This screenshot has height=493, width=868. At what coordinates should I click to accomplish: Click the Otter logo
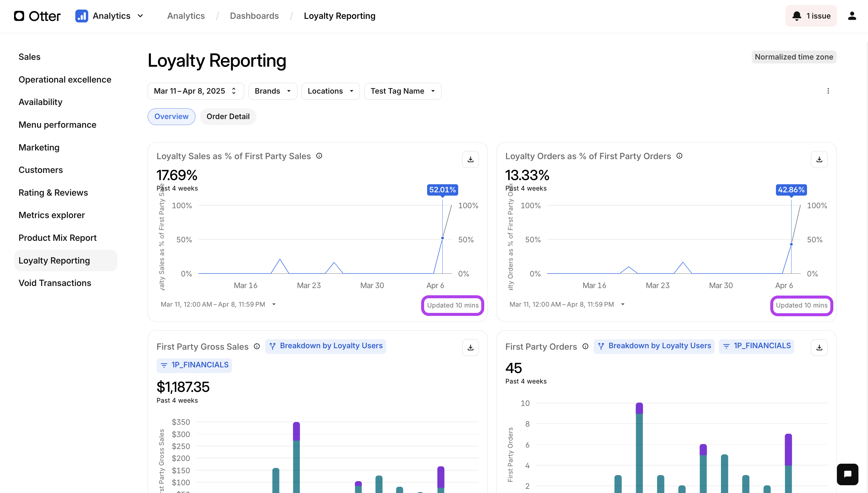[x=37, y=16]
